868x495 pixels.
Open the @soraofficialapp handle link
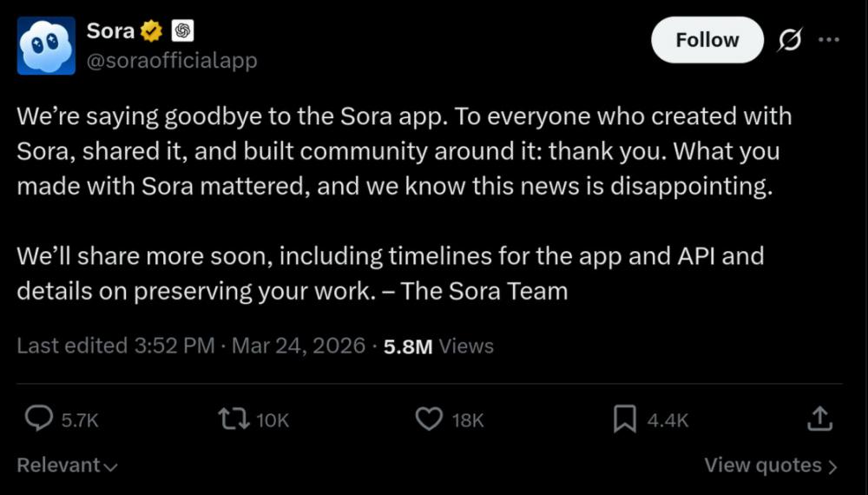click(x=172, y=61)
